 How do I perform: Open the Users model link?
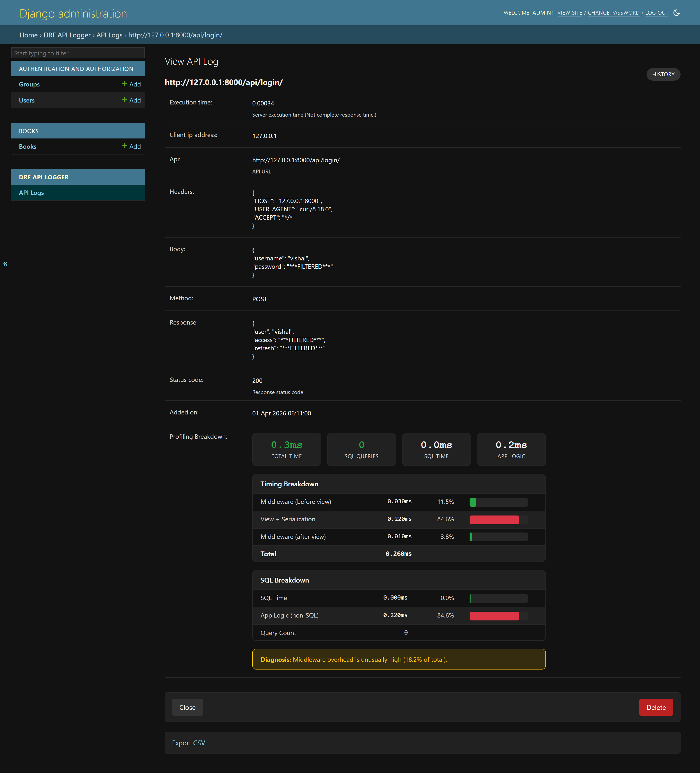(x=26, y=101)
